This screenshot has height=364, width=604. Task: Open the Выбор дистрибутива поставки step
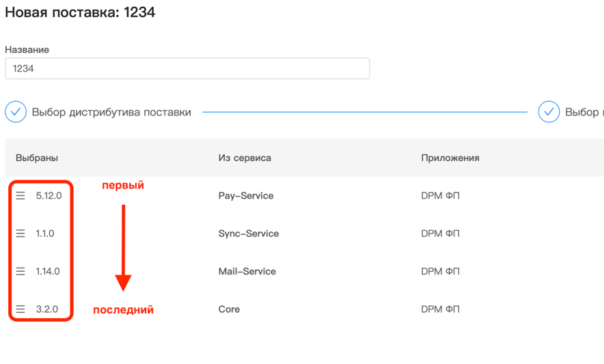click(111, 112)
